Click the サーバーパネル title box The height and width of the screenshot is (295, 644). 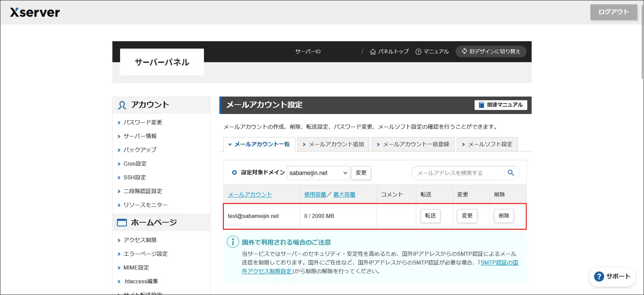tap(162, 62)
